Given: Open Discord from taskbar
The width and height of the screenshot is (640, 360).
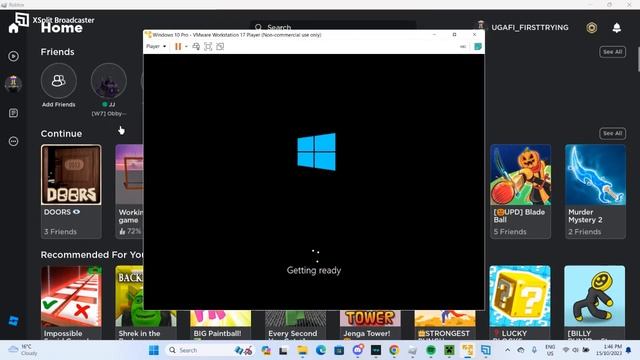Looking at the screenshot, I should (358, 350).
